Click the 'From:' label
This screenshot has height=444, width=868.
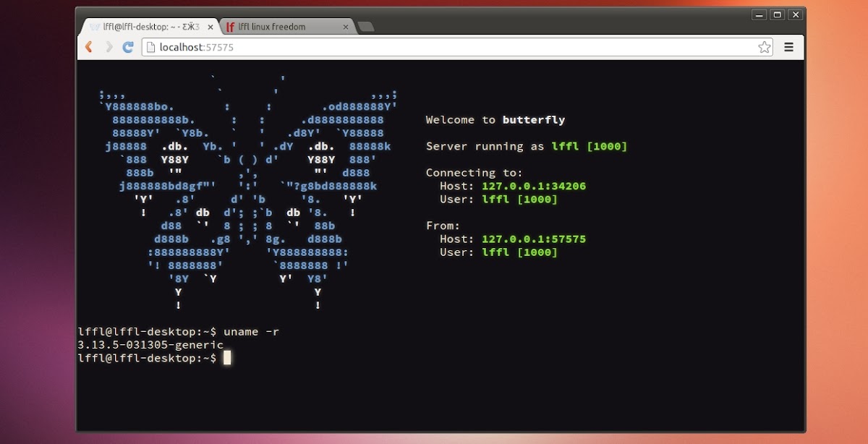(x=443, y=226)
